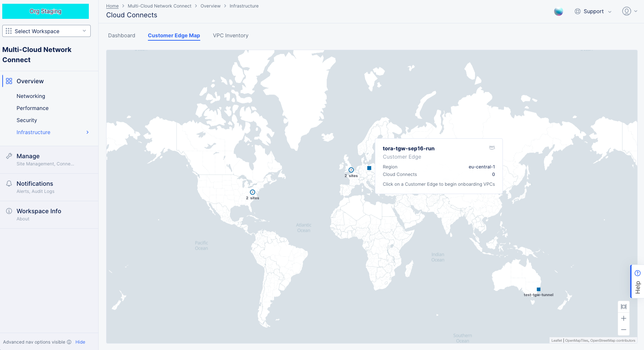Open the Overview section icon in sidebar
The height and width of the screenshot is (350, 644).
9,81
